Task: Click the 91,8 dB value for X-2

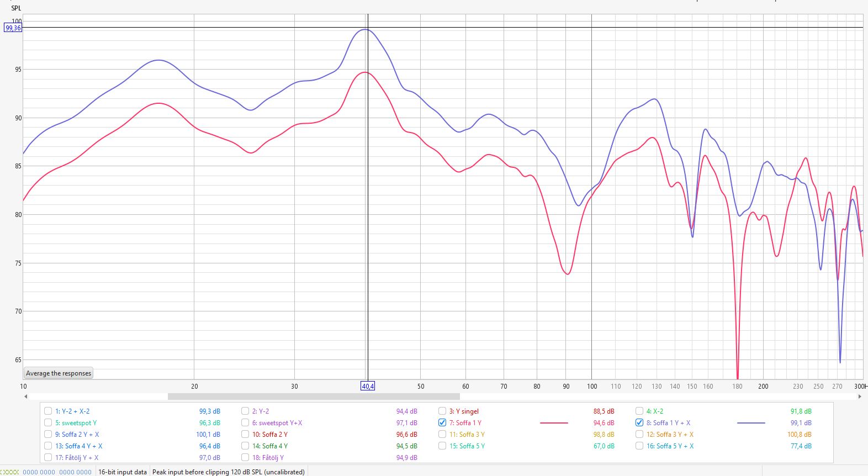Action: tap(801, 411)
